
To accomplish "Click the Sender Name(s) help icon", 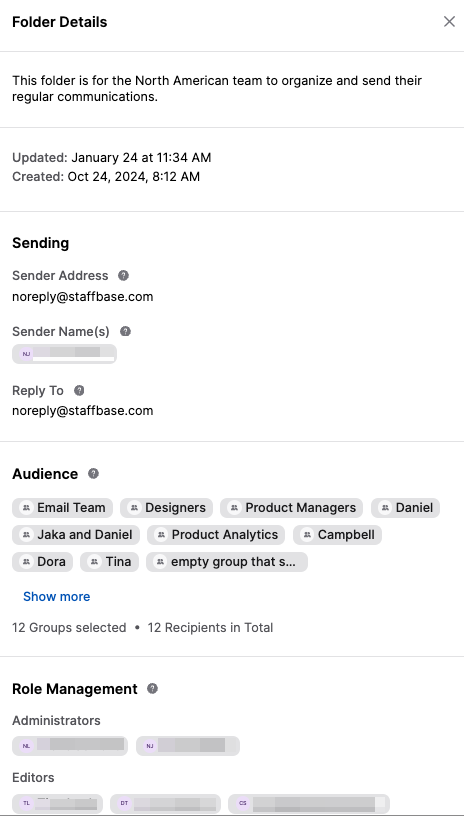I will [x=125, y=332].
